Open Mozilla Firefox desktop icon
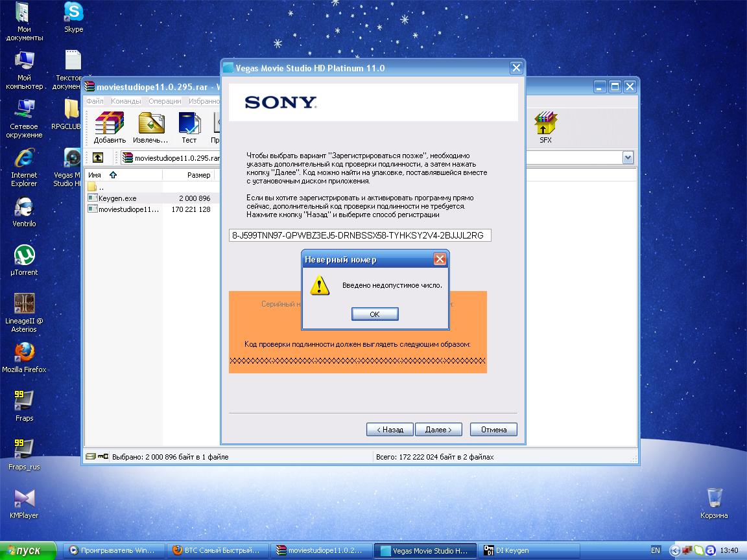Screen dimensions: 747x560 tap(24, 358)
